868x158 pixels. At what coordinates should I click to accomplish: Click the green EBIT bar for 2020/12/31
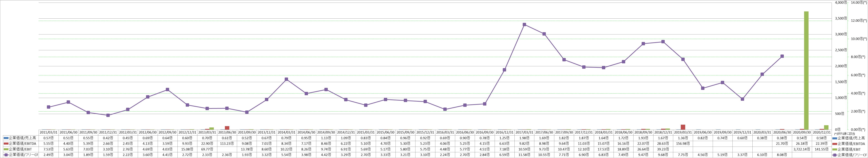point(826,127)
